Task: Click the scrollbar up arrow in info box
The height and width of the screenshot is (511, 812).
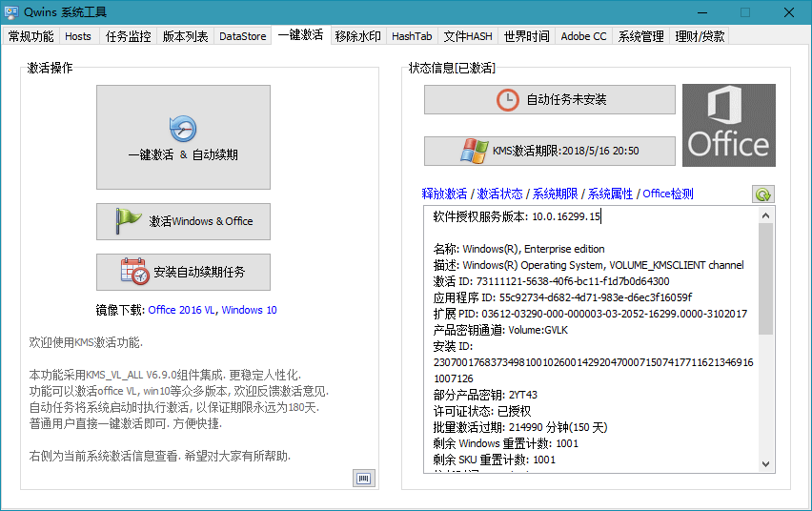Action: pyautogui.click(x=766, y=215)
